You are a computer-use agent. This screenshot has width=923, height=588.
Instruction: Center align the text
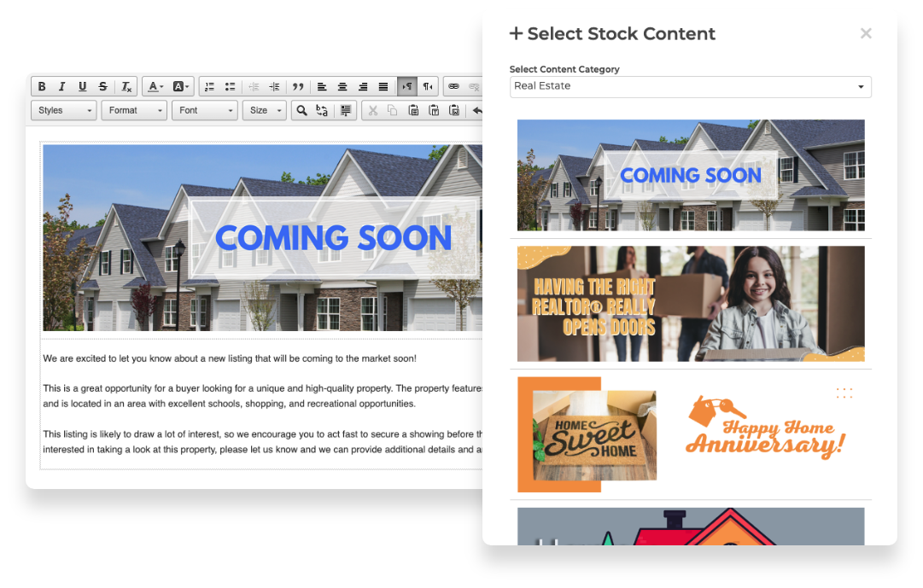click(x=342, y=86)
